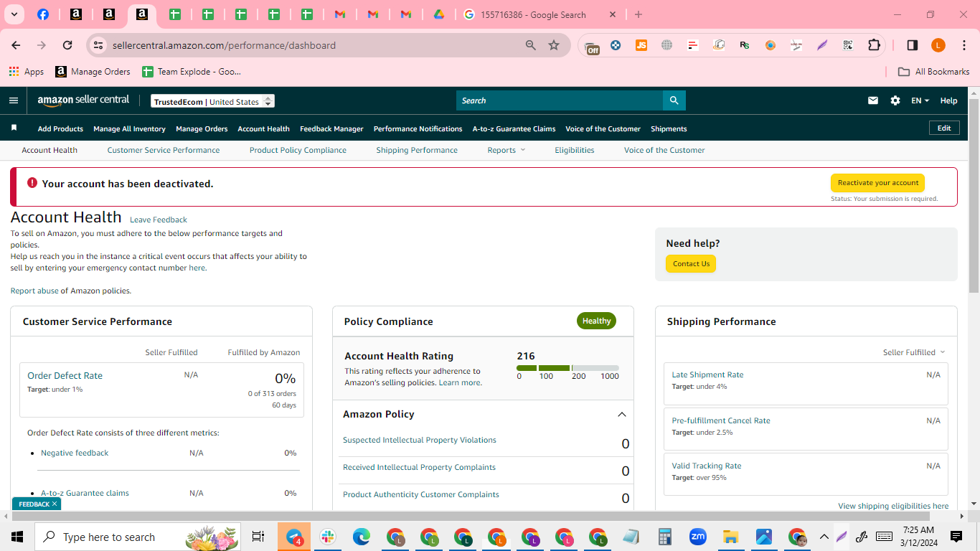Collapse the Amazon Policy section
The width and height of the screenshot is (980, 551).
[x=622, y=415]
